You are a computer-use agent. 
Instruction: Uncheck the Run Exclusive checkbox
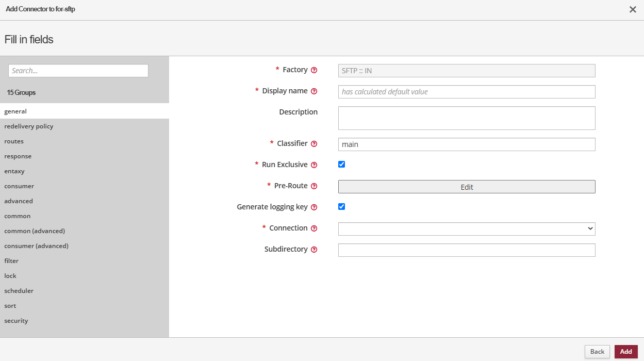[x=341, y=165]
